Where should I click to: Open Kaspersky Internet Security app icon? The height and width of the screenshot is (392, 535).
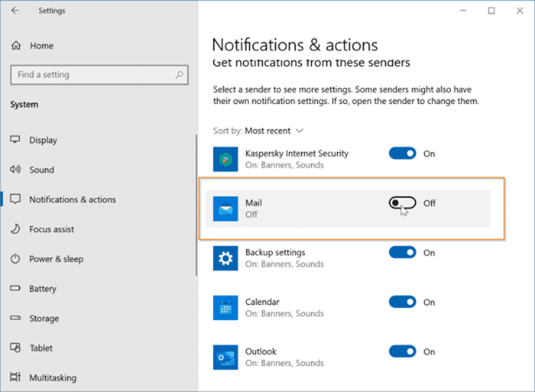point(225,160)
